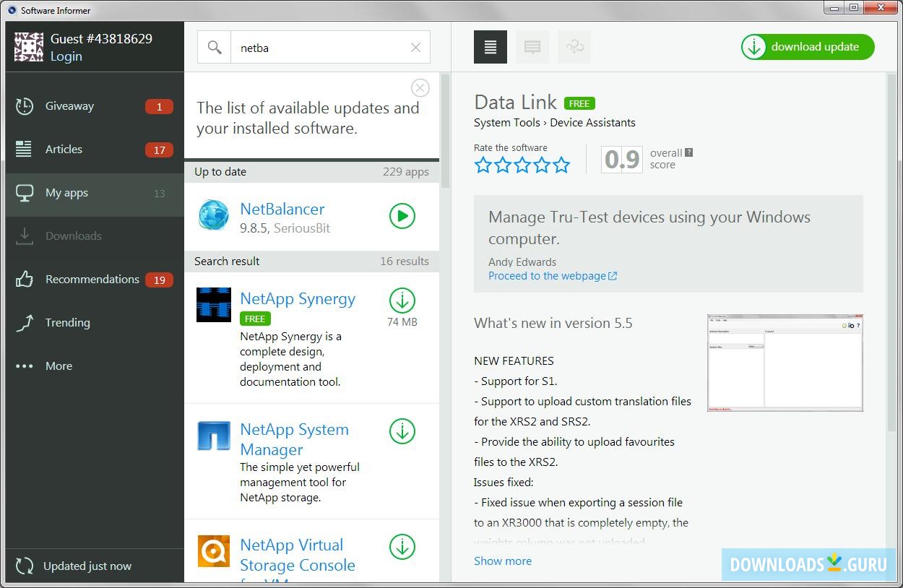Open the comments view tab icon
The image size is (903, 588).
pos(532,48)
